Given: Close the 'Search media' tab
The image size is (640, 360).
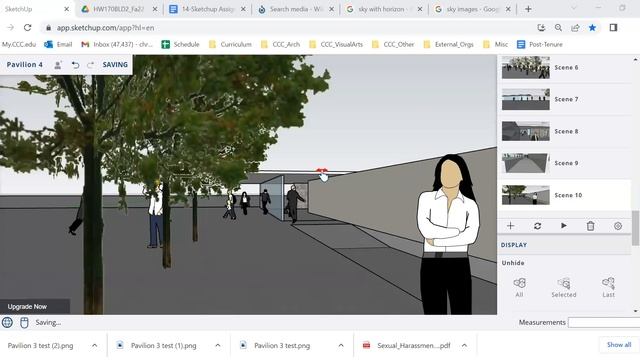Looking at the screenshot, I should click(331, 9).
